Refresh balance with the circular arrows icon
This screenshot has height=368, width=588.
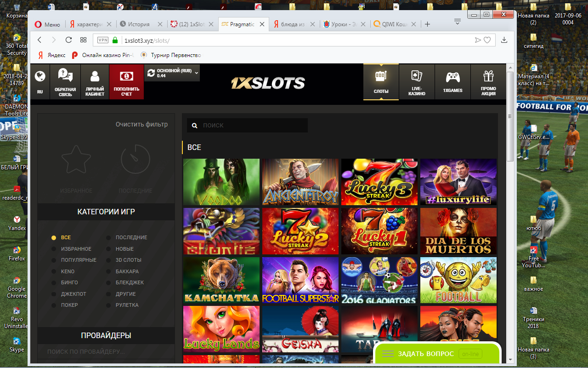click(x=151, y=73)
